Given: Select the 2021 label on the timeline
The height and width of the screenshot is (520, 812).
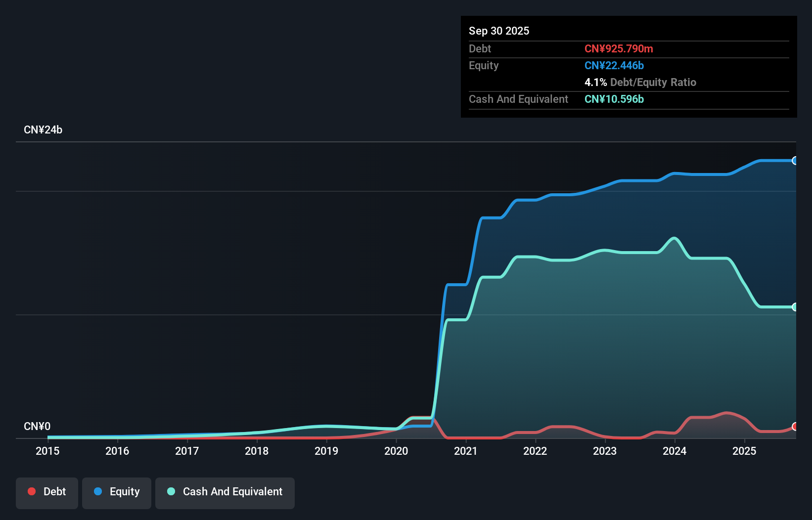Looking at the screenshot, I should (x=465, y=451).
